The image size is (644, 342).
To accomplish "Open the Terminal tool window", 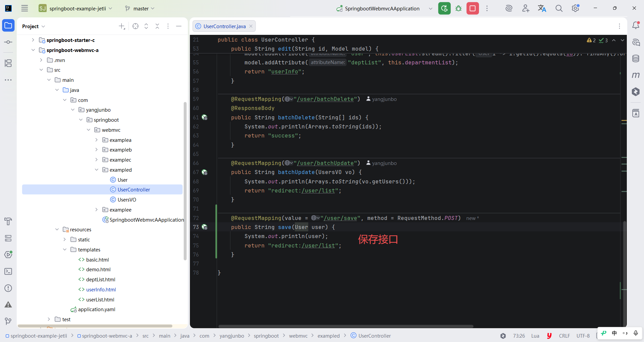I will tap(8, 272).
